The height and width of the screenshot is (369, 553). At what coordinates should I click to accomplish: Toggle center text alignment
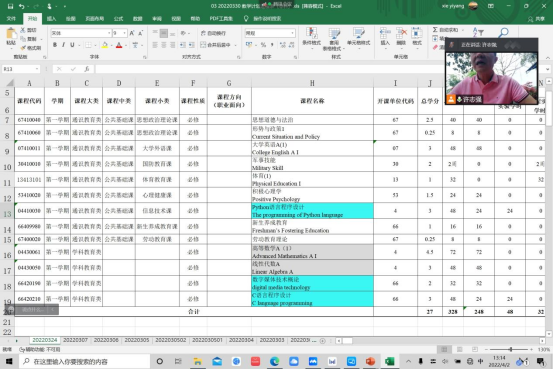[x=164, y=45]
